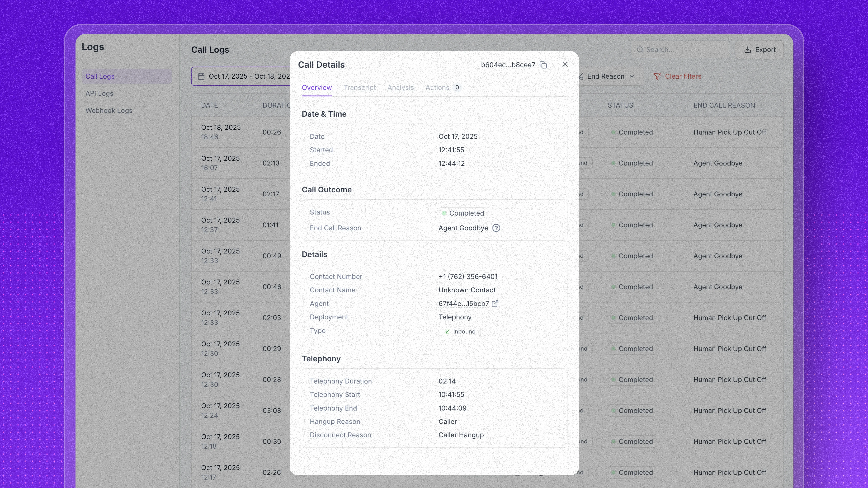Click the search magnifier icon
Viewport: 868px width, 488px height.
640,50
